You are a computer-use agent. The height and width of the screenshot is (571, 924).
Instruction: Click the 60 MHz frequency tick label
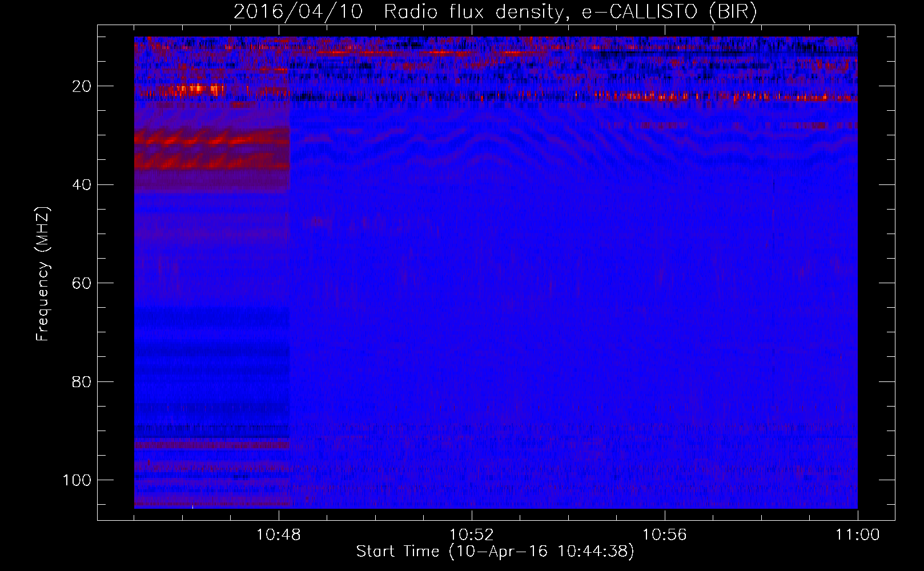tap(82, 283)
